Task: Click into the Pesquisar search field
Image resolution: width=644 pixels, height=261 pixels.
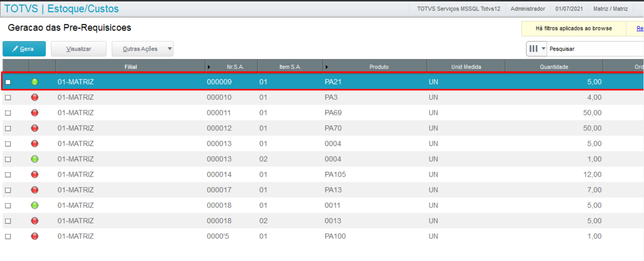Action: [595, 49]
